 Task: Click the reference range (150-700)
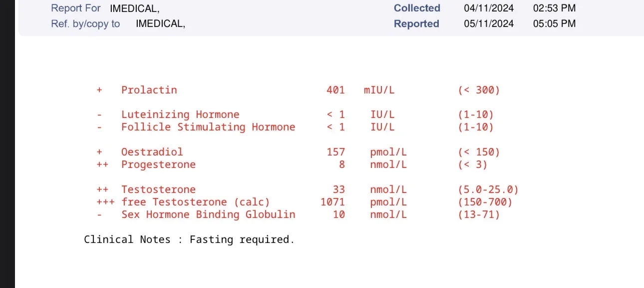[x=485, y=202]
